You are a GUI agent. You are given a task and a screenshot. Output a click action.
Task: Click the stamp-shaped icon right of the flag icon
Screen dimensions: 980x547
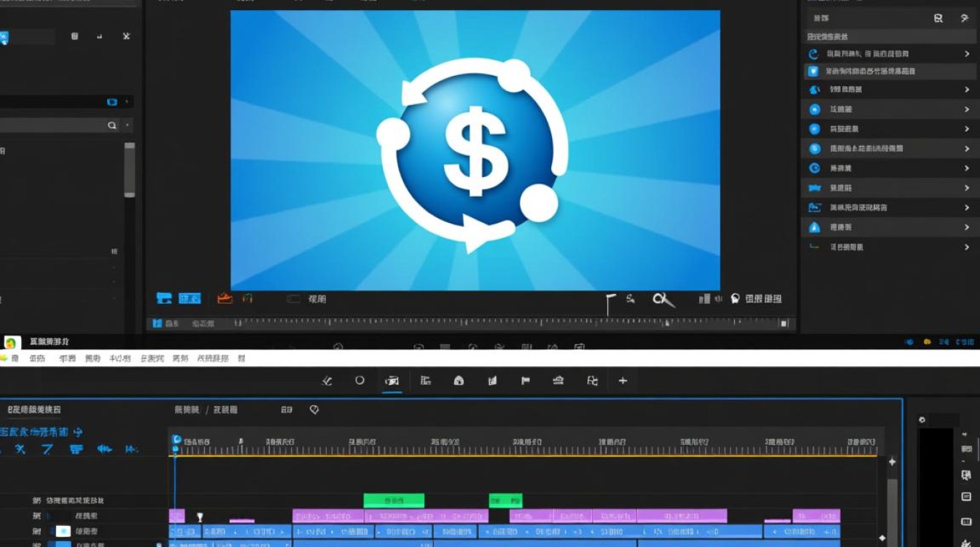coord(558,381)
